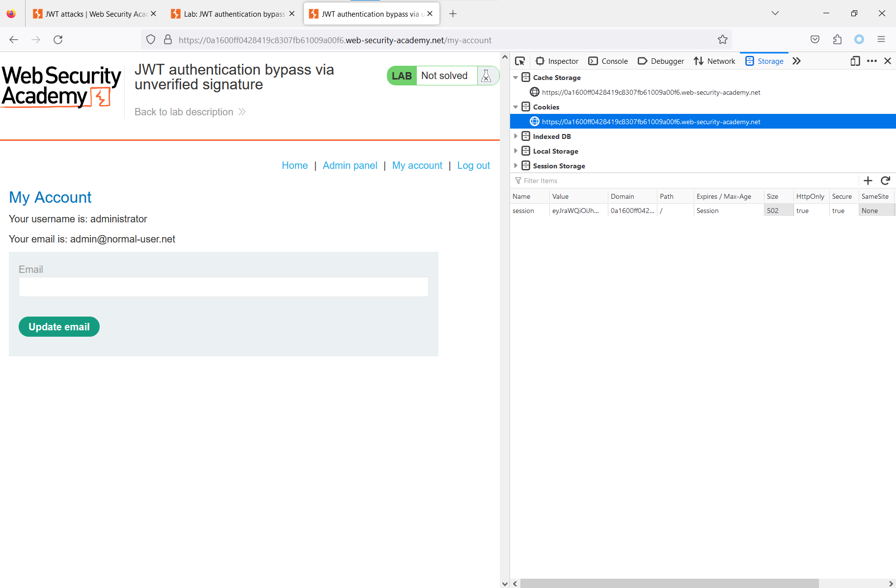896x588 pixels.
Task: Select the Storage DevTools tab
Action: pos(764,61)
